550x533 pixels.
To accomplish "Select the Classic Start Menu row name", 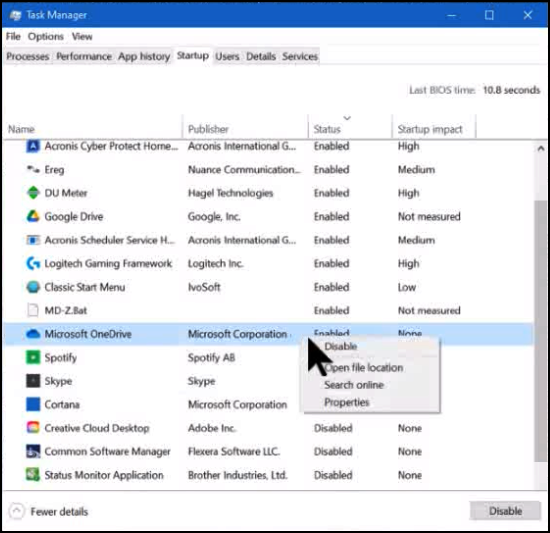I will (x=85, y=287).
